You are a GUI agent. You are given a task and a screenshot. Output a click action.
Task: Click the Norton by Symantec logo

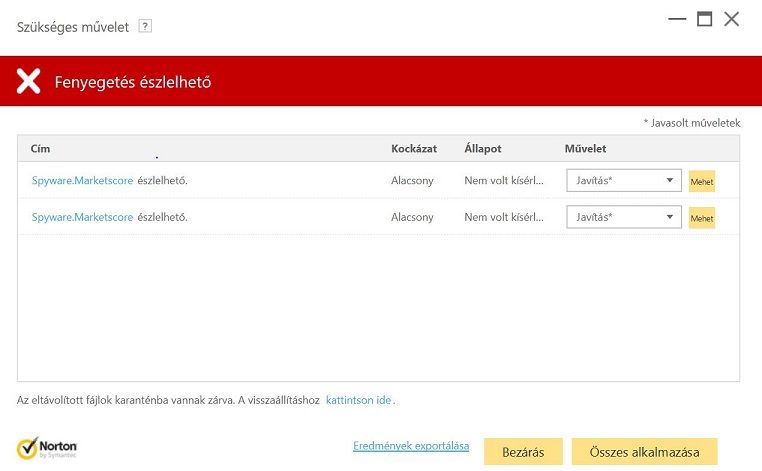pyautogui.click(x=47, y=448)
